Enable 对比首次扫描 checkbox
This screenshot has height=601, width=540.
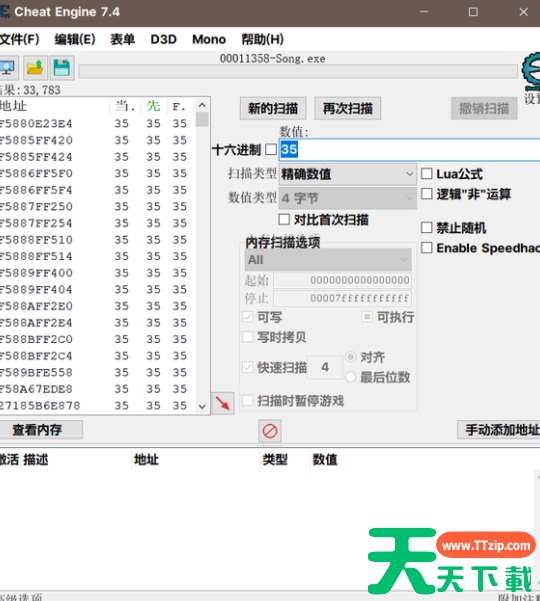[284, 220]
